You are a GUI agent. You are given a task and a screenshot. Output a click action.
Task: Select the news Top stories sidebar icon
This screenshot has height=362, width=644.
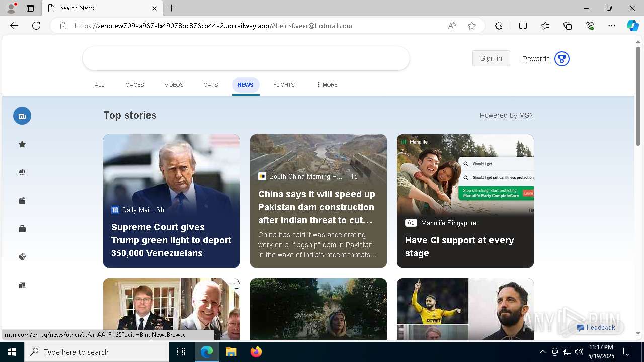pyautogui.click(x=22, y=116)
